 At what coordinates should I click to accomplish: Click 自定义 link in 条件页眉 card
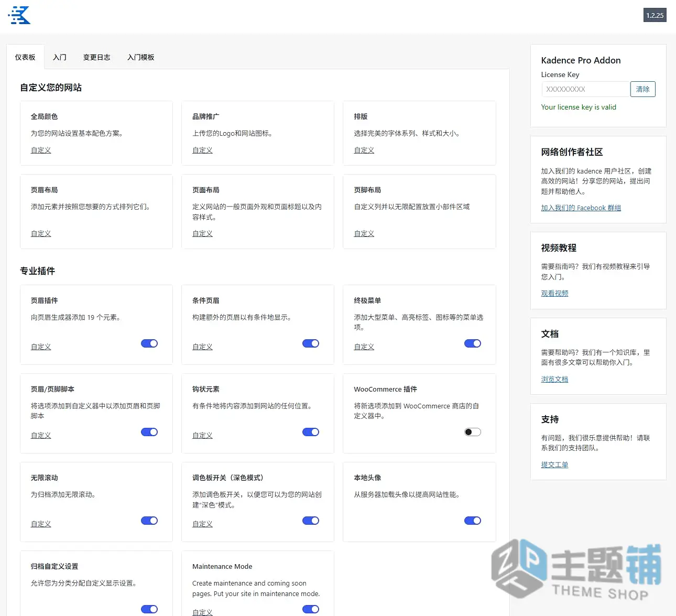(202, 347)
